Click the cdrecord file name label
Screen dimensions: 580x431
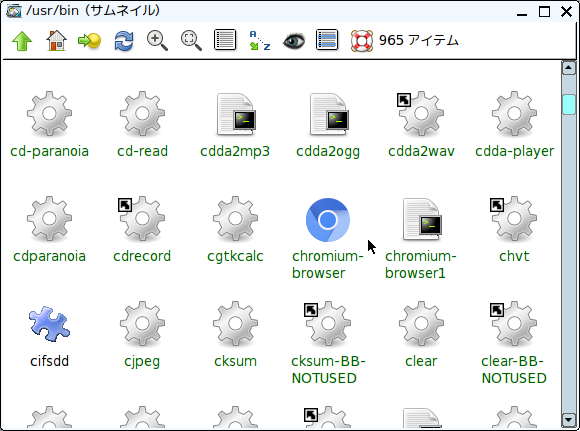point(142,256)
